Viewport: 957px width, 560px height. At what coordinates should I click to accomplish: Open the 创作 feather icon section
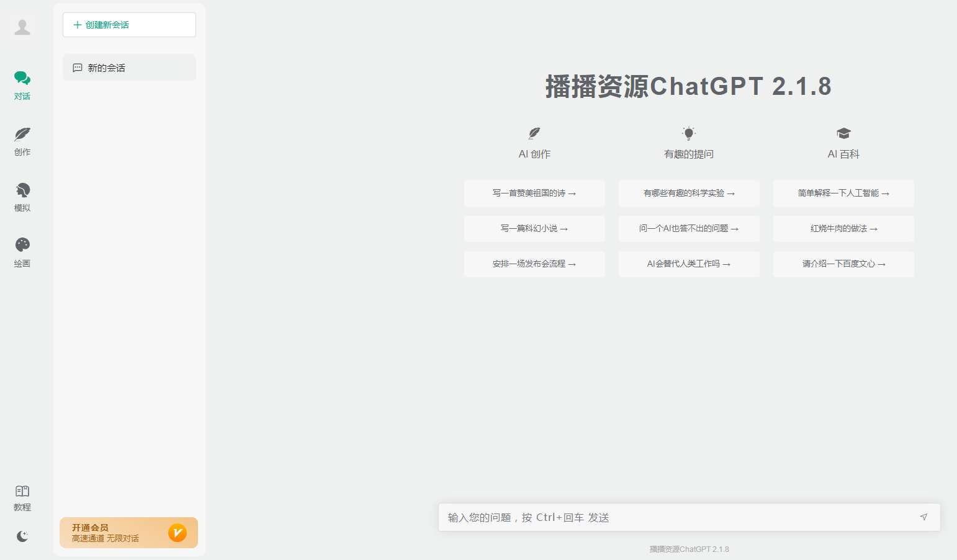22,141
